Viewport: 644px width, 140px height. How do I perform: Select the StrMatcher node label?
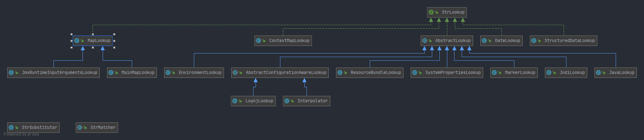pos(103,127)
